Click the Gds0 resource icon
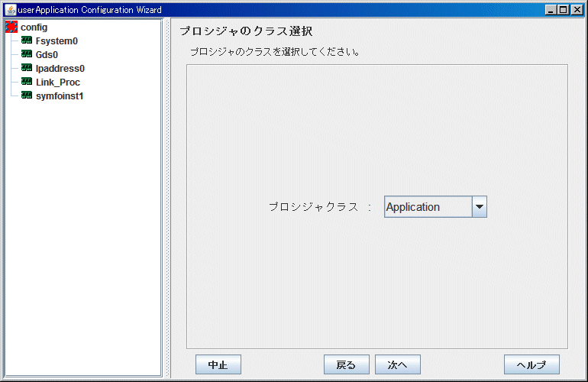The width and height of the screenshot is (588, 382). coord(27,54)
